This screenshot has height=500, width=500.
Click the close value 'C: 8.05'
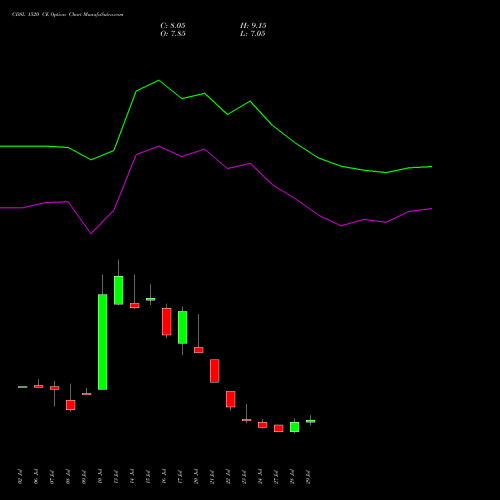(173, 26)
